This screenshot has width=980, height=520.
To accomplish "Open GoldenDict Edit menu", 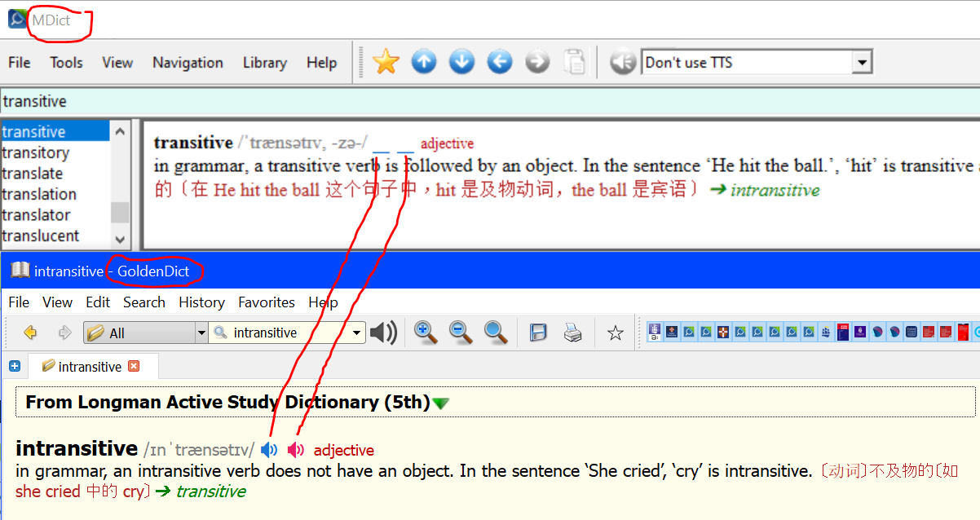I will point(98,302).
